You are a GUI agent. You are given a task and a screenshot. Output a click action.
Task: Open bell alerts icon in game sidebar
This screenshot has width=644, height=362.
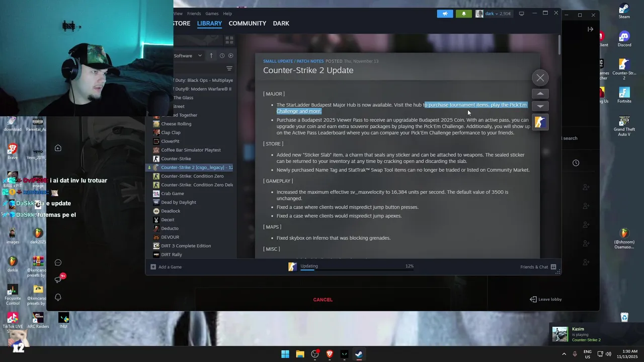click(x=58, y=297)
